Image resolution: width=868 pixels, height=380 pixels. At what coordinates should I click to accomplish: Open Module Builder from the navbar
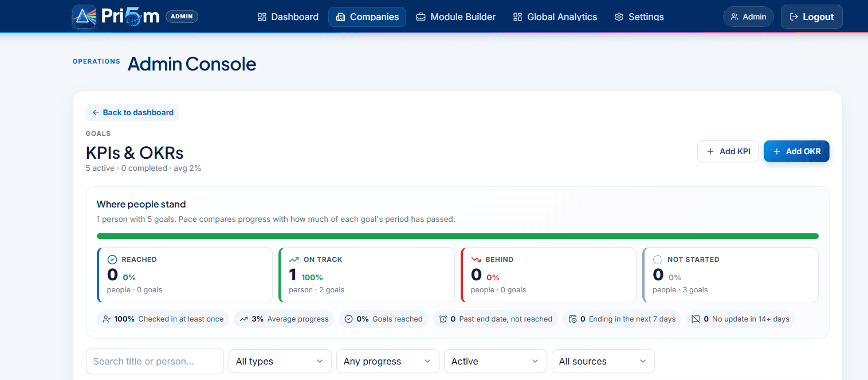(456, 17)
